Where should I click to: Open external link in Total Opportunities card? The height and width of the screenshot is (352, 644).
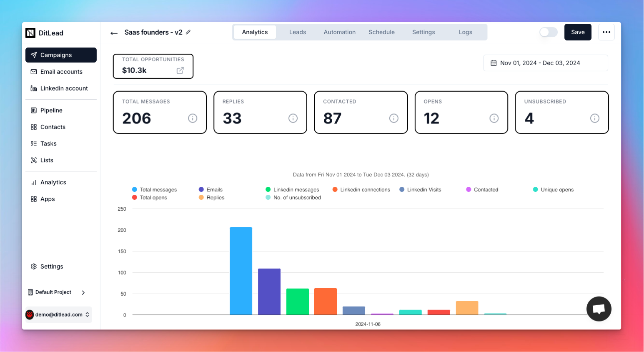(x=180, y=70)
